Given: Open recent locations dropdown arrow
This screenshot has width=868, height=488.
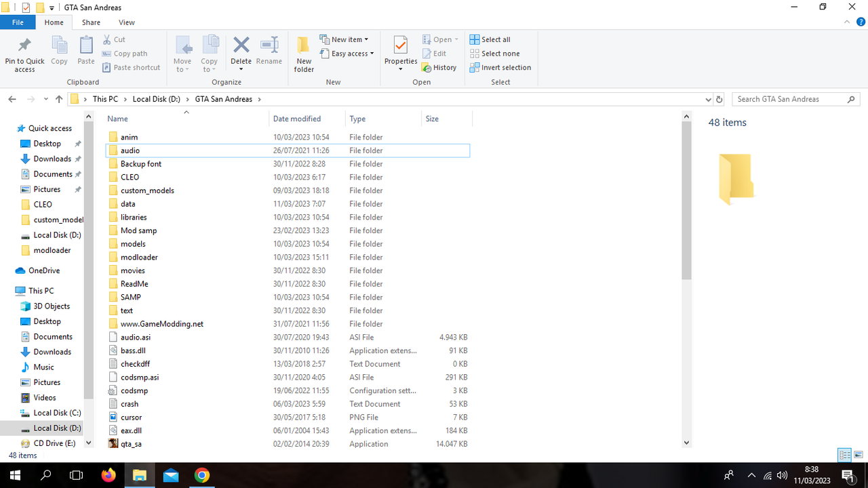Looking at the screenshot, I should pyautogui.click(x=45, y=99).
